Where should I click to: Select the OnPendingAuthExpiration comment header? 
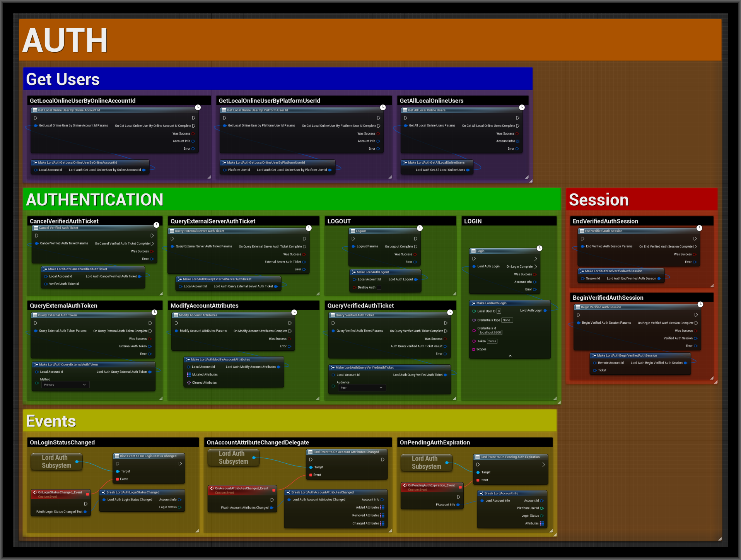point(475,442)
